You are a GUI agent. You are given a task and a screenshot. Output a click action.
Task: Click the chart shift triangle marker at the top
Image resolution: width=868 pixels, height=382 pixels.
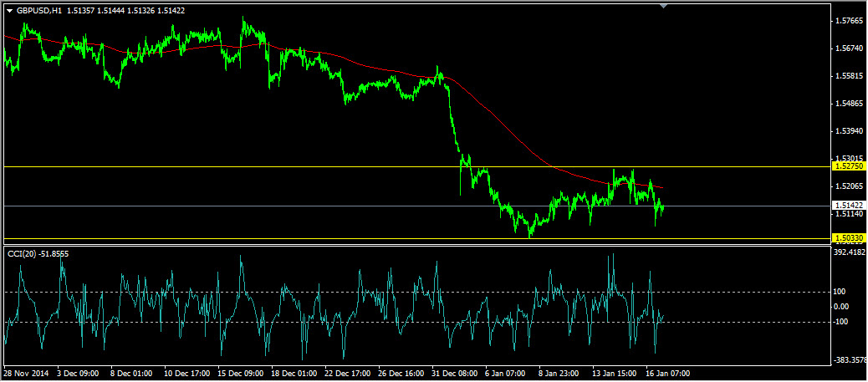pyautogui.click(x=664, y=6)
